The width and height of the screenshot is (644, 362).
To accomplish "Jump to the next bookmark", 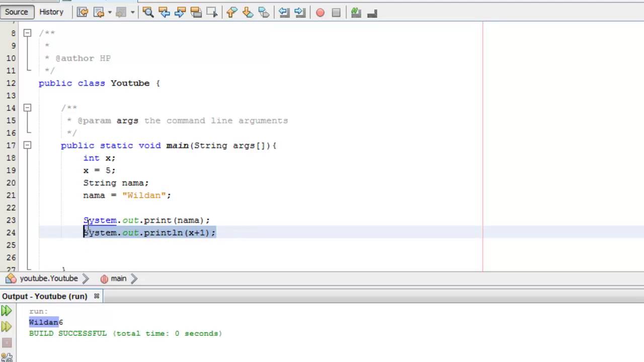I will point(248,12).
